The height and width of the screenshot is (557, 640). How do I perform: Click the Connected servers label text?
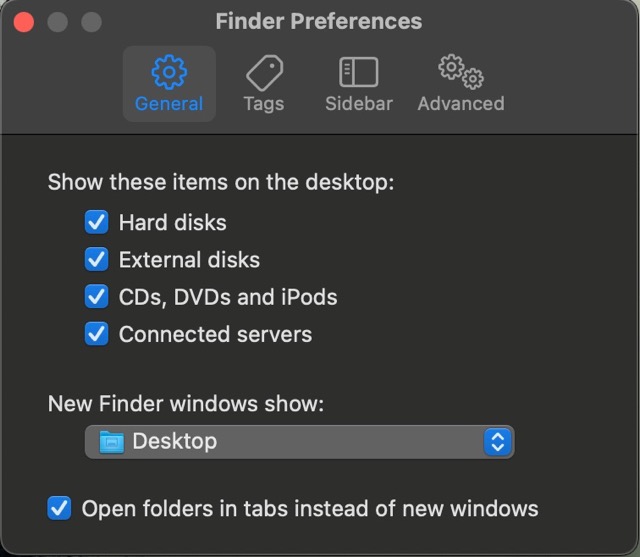tap(215, 334)
